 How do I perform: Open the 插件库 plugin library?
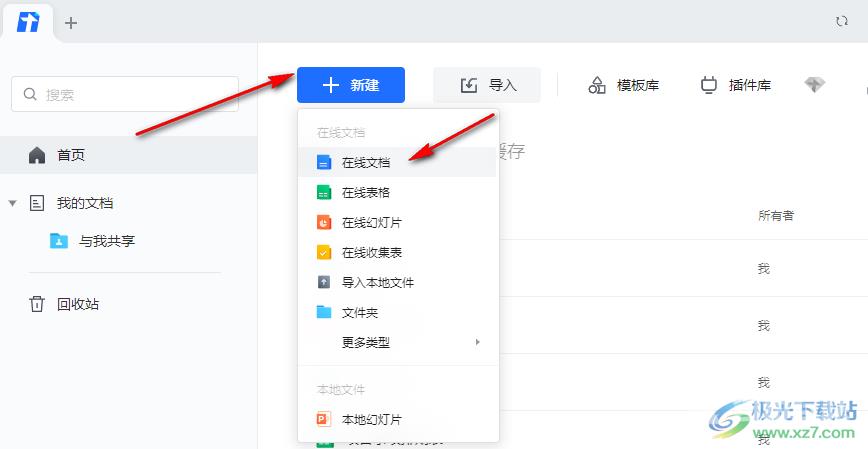coord(736,85)
